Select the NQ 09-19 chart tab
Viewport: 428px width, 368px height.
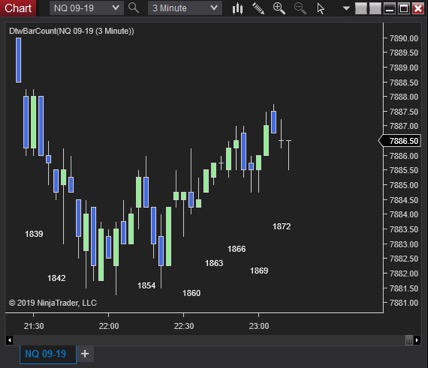click(46, 354)
